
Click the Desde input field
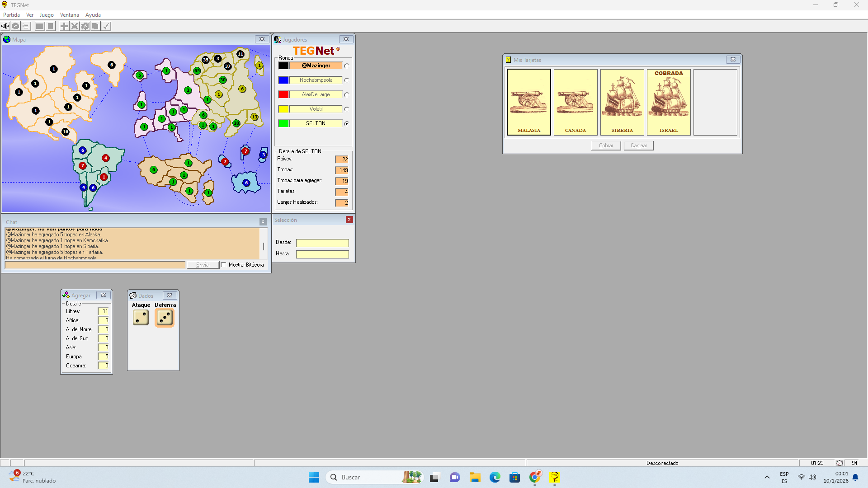pos(322,243)
